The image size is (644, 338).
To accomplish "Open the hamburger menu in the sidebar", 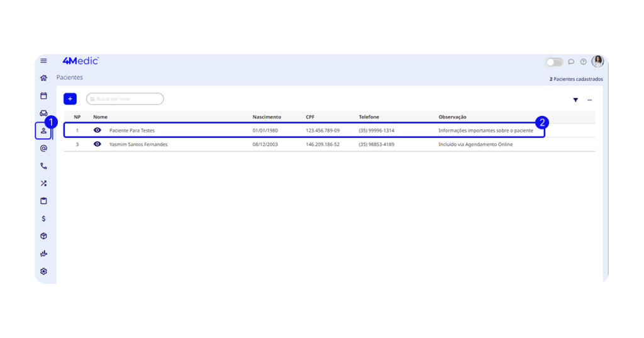I will coord(43,61).
